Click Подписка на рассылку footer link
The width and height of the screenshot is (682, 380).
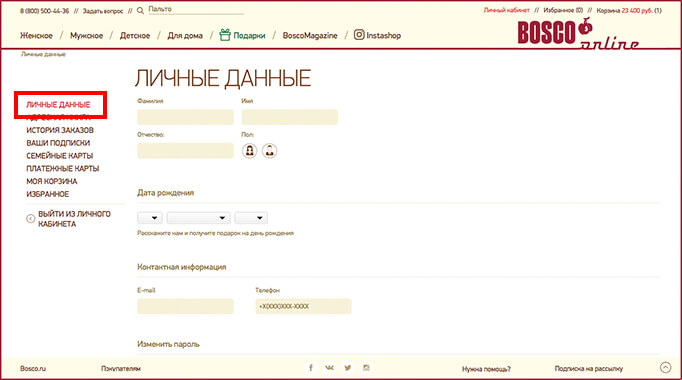tap(588, 368)
